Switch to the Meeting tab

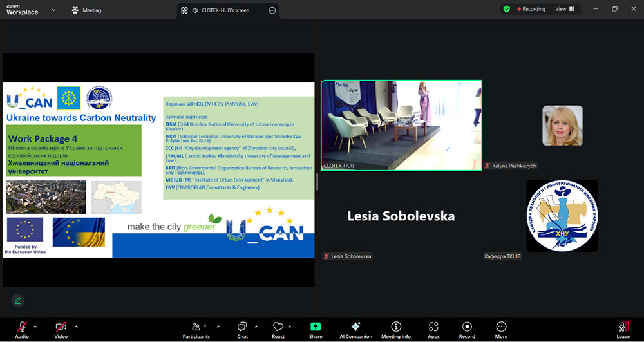(x=86, y=10)
